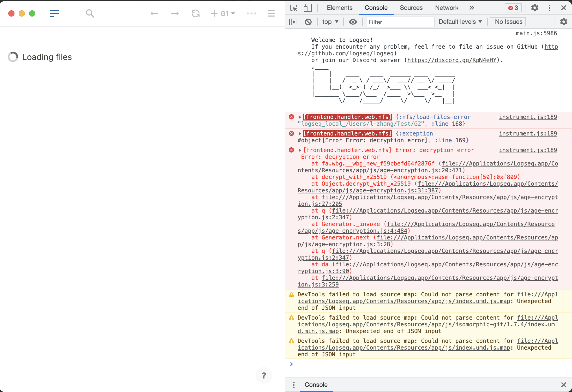Image resolution: width=572 pixels, height=392 pixels.
Task: Toggle the live expression eye icon
Action: coord(353,22)
